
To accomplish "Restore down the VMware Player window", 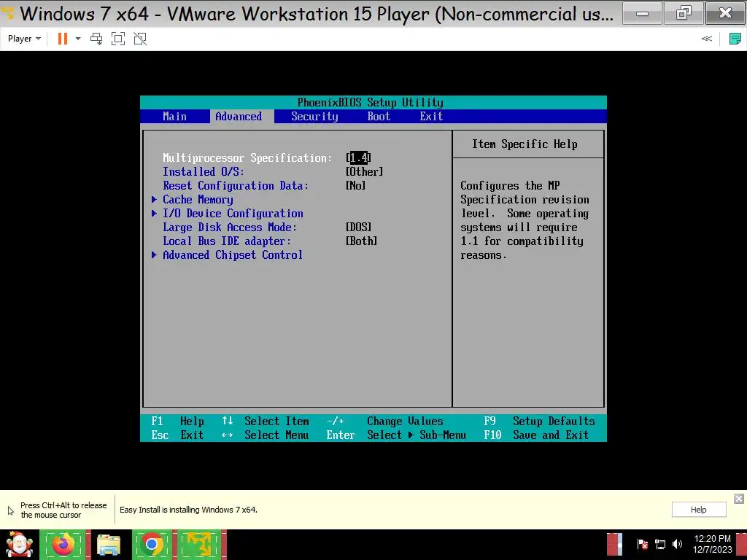I will tap(684, 13).
